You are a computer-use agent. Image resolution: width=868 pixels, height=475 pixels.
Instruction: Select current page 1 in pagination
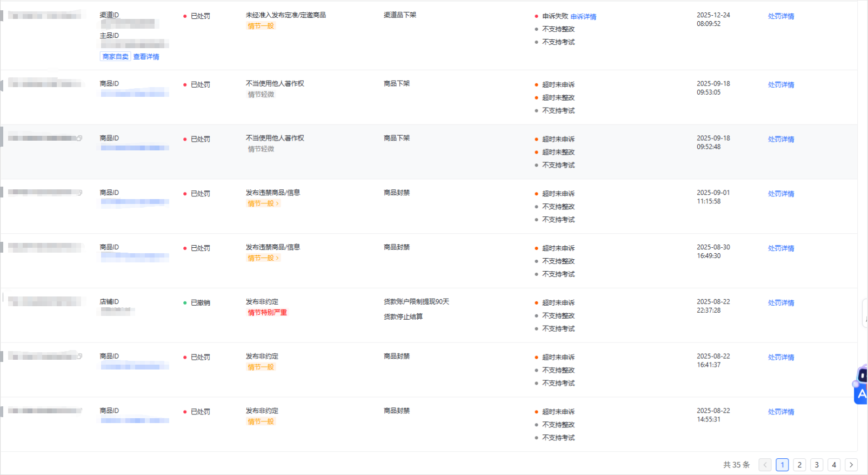point(782,465)
